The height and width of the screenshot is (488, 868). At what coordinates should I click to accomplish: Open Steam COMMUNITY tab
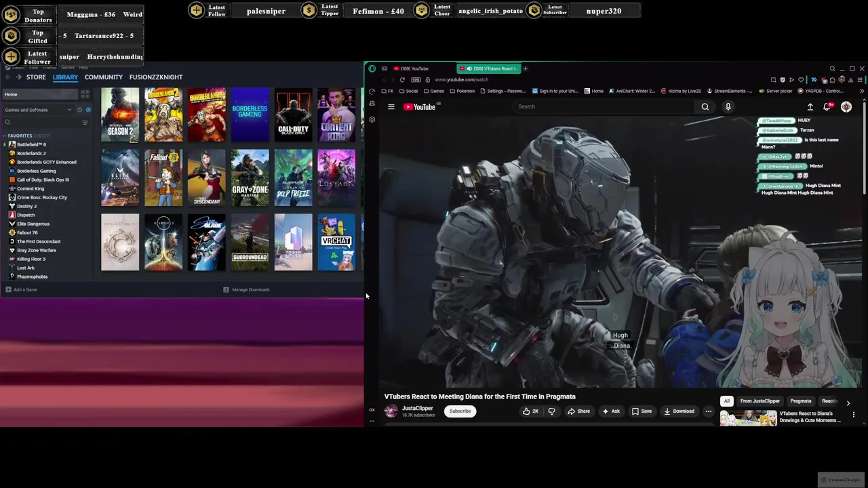point(104,77)
